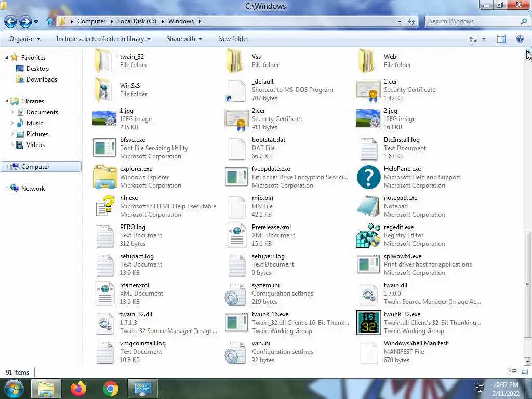Click the New folder button
Screen dimensions: 532x399
click(233, 39)
